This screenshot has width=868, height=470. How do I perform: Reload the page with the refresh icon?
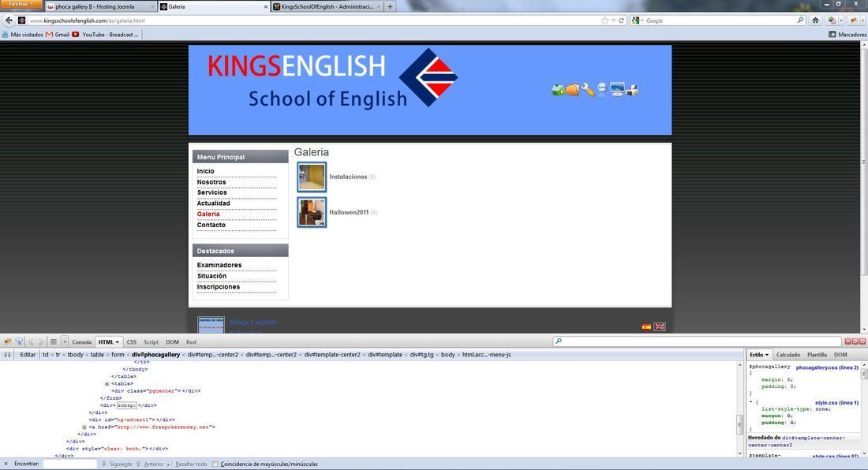621,21
